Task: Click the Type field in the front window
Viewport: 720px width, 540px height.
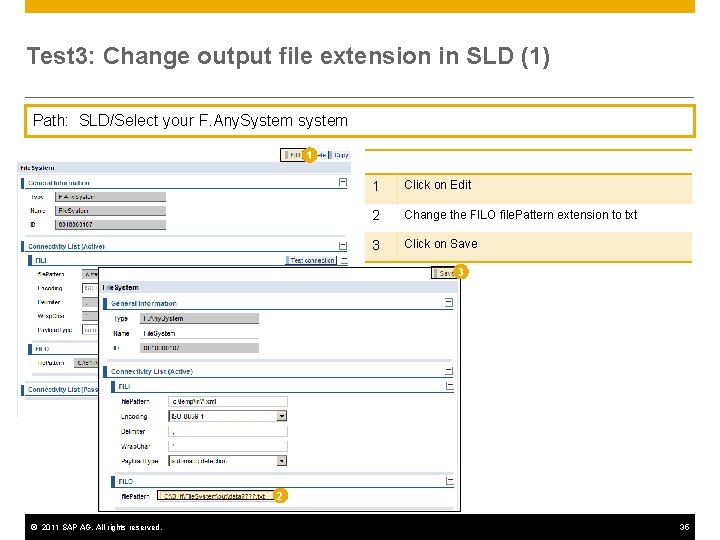Action: 199,318
